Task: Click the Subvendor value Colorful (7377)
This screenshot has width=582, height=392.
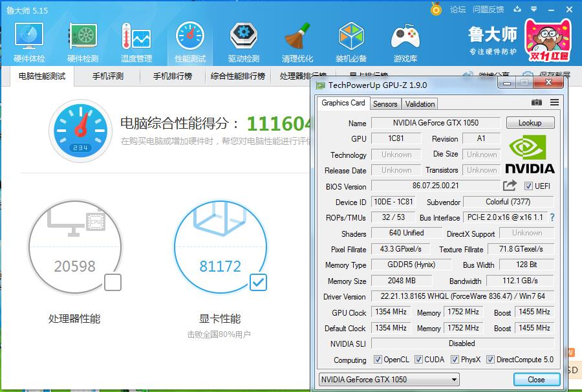Action: (x=508, y=202)
